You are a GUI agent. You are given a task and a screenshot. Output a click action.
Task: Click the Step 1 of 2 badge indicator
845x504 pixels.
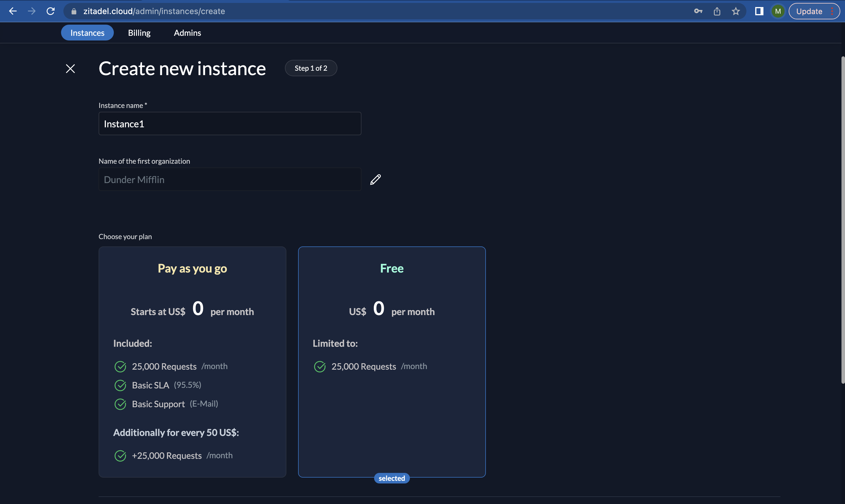point(311,68)
